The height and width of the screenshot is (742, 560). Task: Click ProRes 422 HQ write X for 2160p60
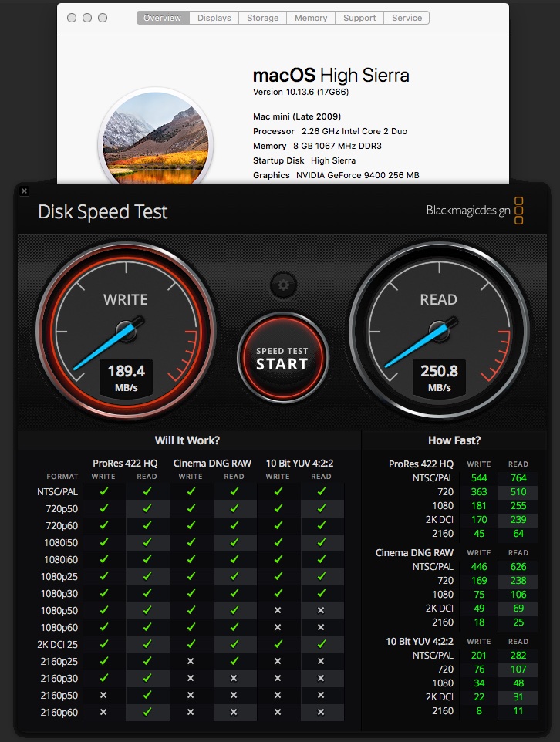pos(103,712)
